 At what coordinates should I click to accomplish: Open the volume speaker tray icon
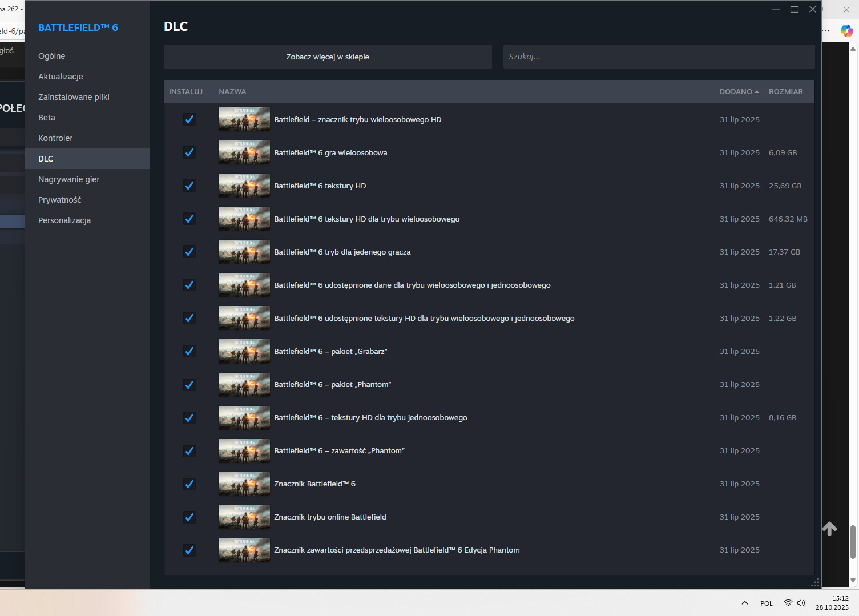[x=801, y=603]
